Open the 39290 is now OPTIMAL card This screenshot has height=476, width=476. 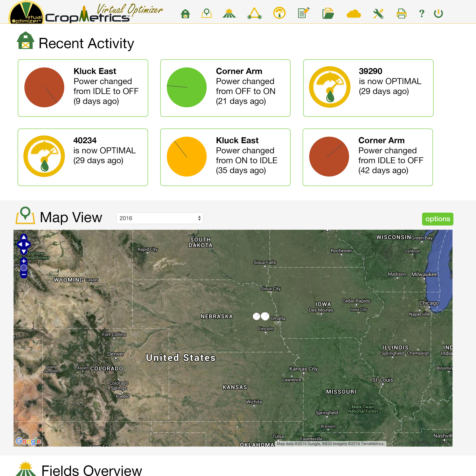368,88
